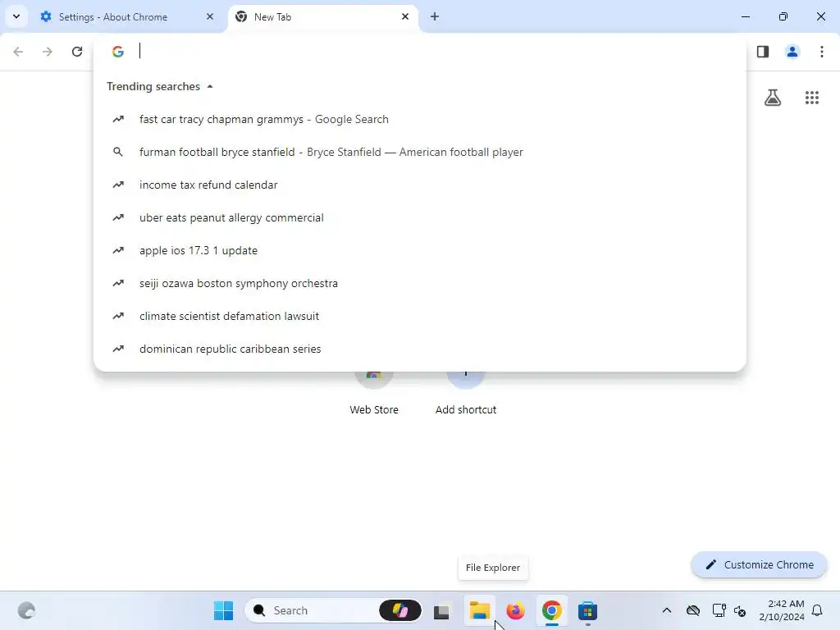The image size is (840, 630).
Task: Choose apple ios 17.3 1 update suggestion
Action: tap(420, 251)
